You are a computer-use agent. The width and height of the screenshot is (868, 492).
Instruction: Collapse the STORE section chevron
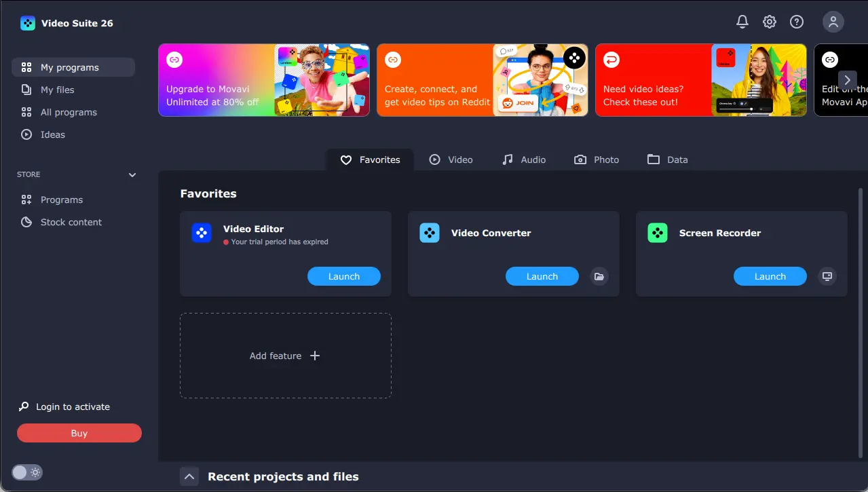tap(132, 174)
